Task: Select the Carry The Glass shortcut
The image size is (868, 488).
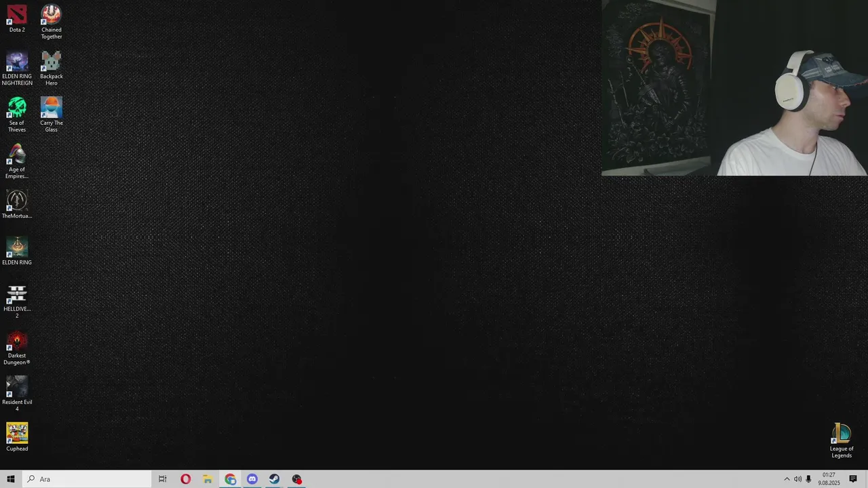Action: click(x=52, y=115)
